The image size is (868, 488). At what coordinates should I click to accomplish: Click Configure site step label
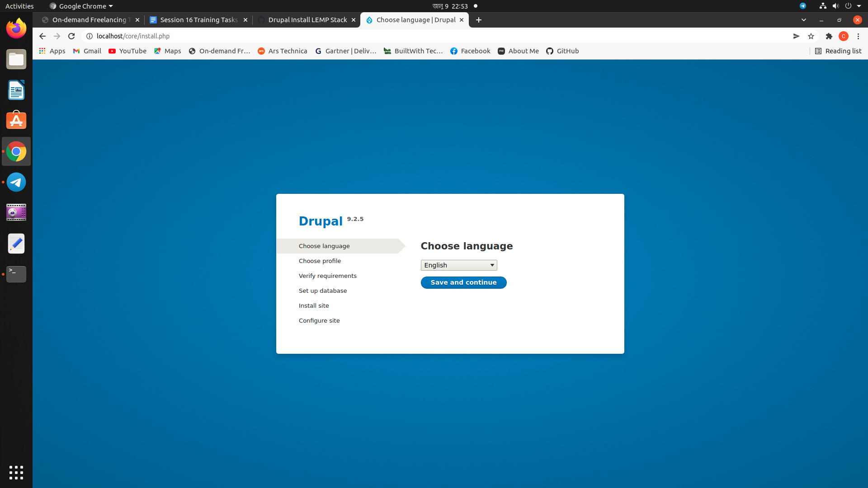tap(319, 321)
